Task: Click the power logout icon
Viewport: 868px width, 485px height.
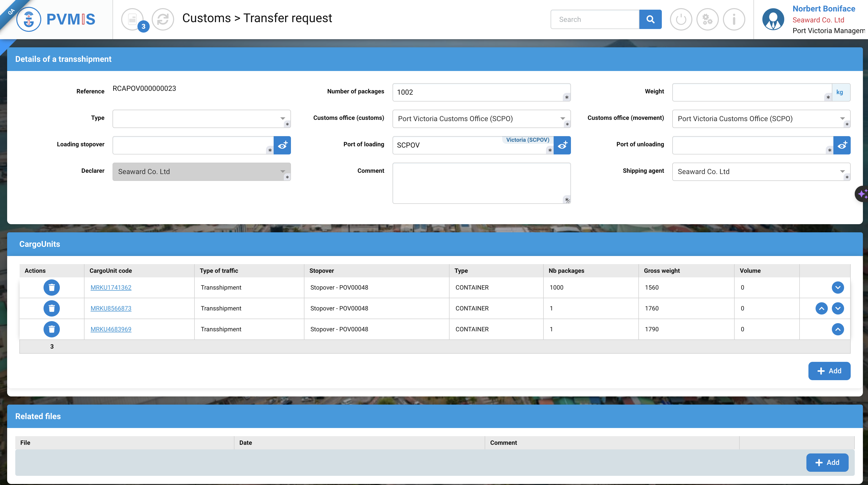Action: coord(681,19)
